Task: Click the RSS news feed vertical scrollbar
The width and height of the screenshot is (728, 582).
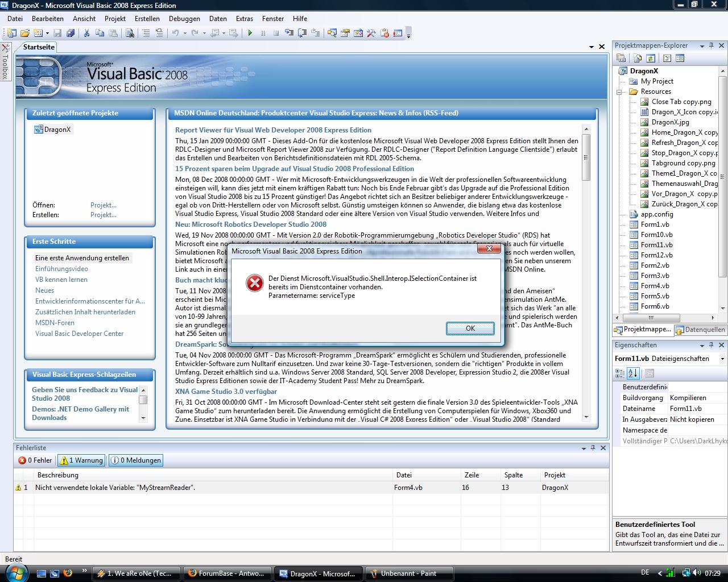Action: click(586, 273)
